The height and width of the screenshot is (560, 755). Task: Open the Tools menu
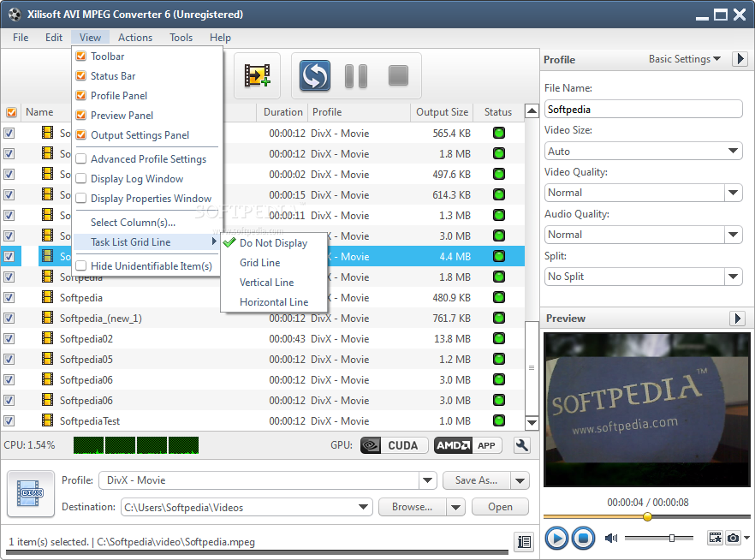tap(181, 38)
